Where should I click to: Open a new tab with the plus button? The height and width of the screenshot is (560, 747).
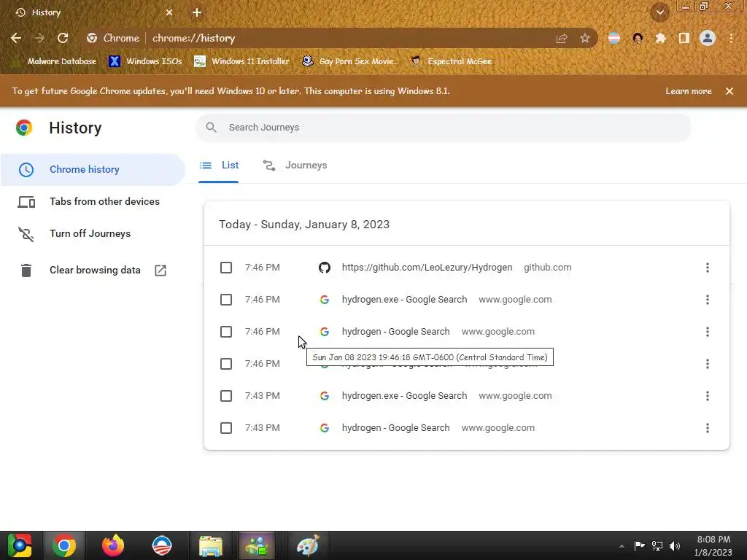coord(197,12)
